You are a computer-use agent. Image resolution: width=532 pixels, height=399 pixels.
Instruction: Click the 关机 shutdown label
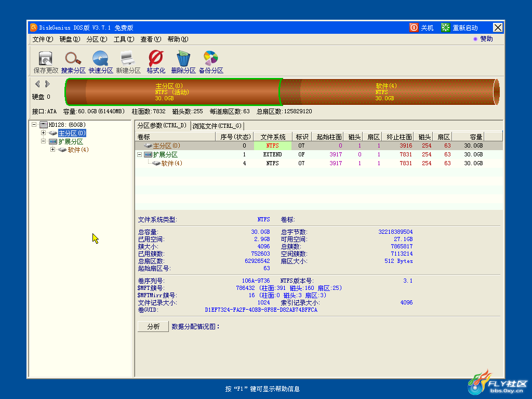tap(427, 28)
